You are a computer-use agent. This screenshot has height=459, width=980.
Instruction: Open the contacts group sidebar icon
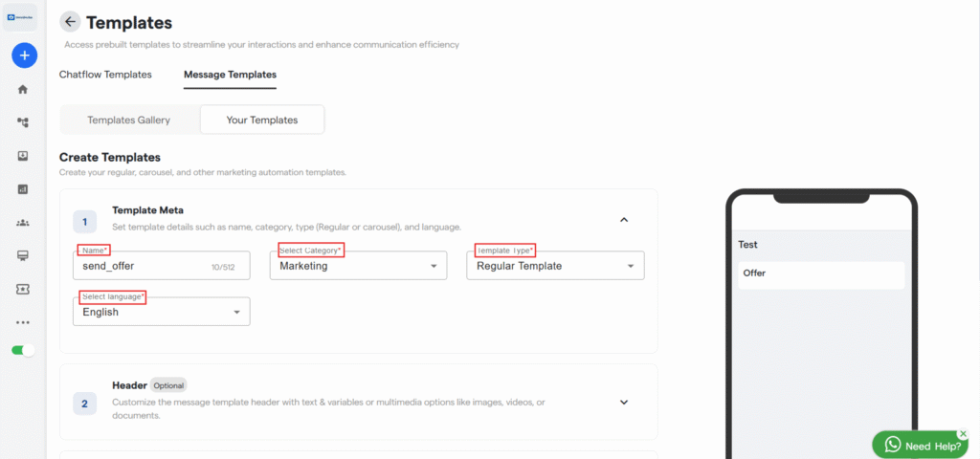23,223
